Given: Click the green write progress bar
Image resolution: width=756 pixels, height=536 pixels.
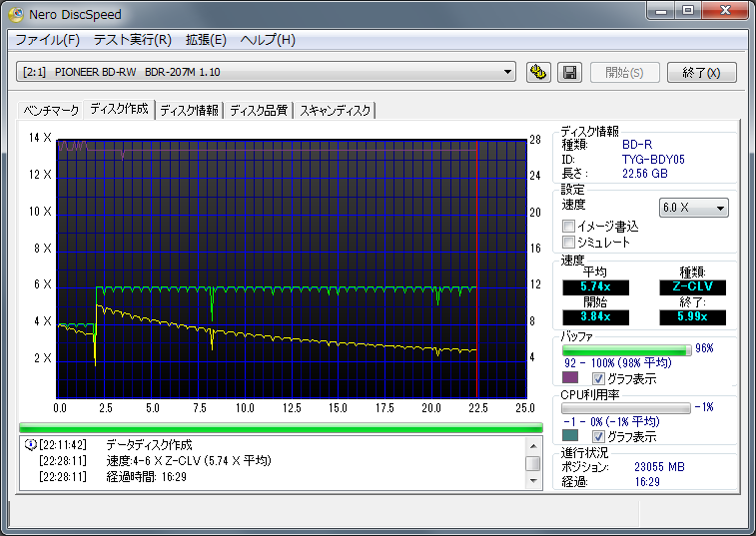Looking at the screenshot, I should pyautogui.click(x=281, y=427).
